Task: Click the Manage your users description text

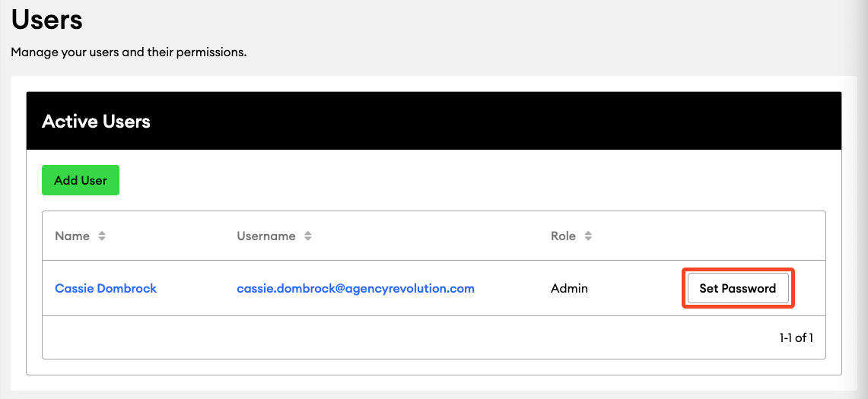Action: coord(129,52)
